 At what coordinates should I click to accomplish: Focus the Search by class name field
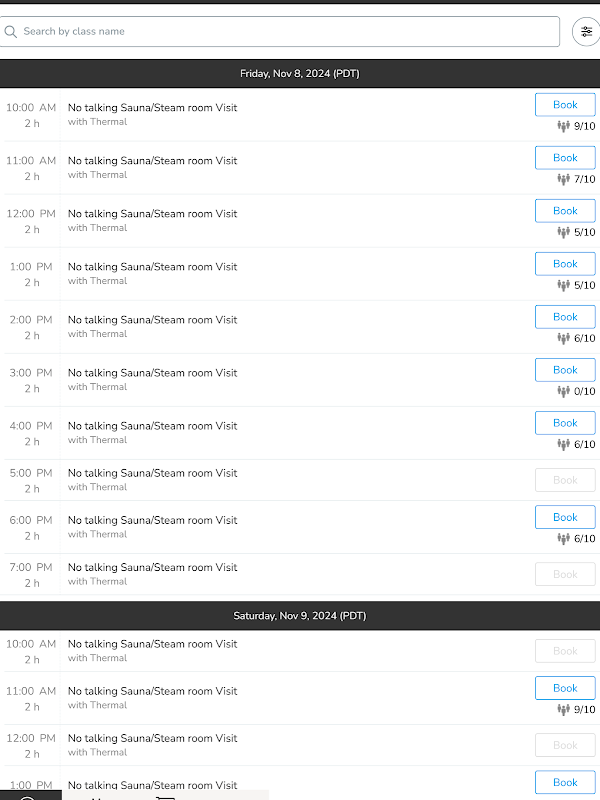tap(280, 32)
